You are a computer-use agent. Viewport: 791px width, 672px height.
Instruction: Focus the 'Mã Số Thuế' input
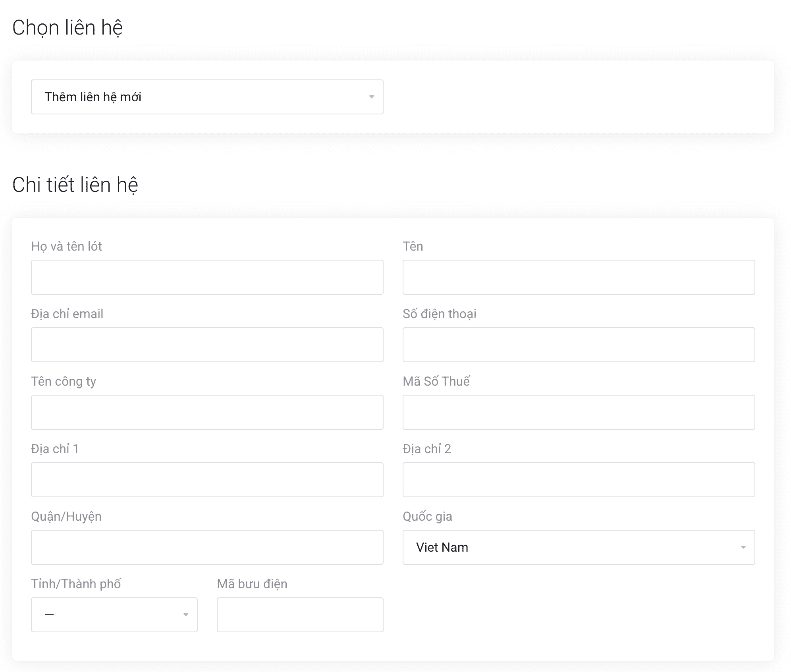click(x=579, y=412)
